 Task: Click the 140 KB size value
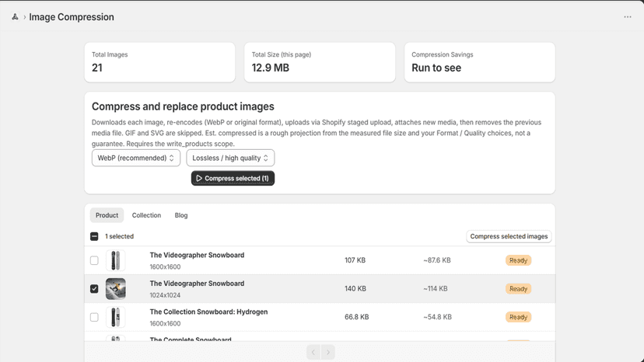[355, 288]
